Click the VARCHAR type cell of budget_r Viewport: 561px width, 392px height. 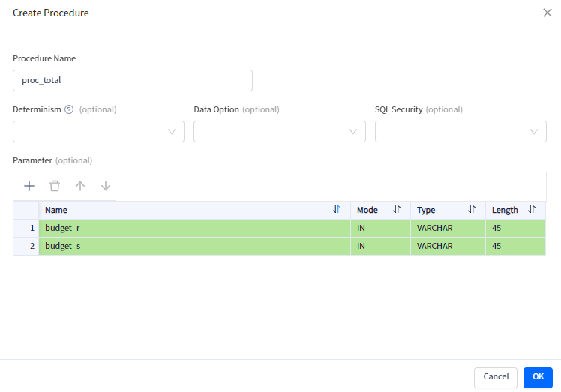click(448, 228)
